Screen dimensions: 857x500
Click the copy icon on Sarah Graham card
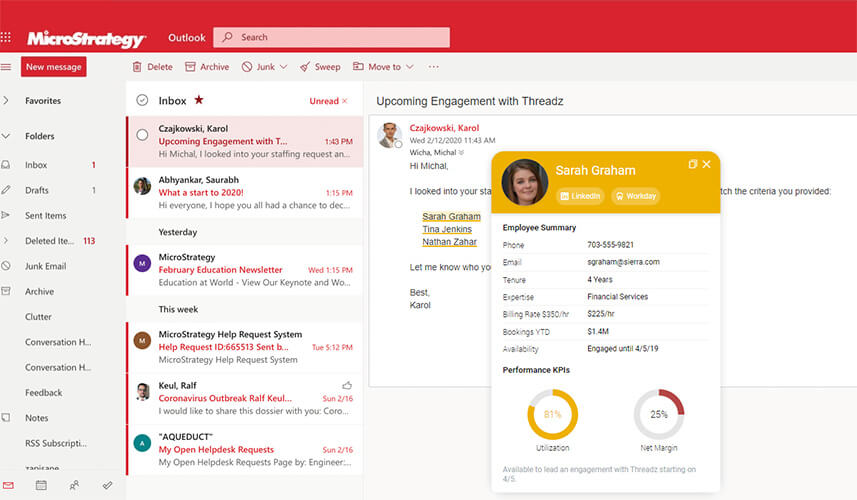[x=692, y=164]
